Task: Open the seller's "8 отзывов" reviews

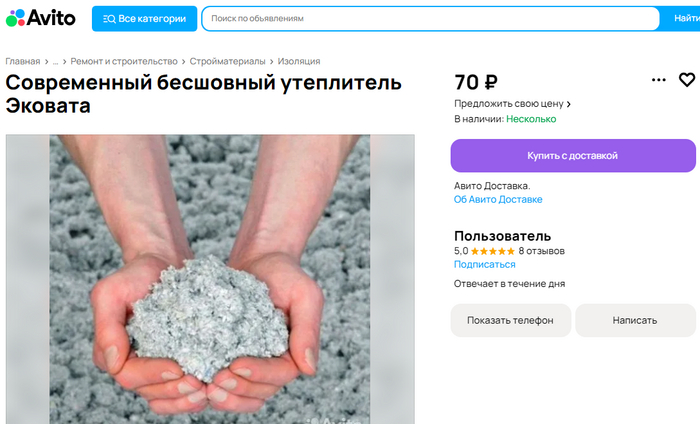Action: 542,251
